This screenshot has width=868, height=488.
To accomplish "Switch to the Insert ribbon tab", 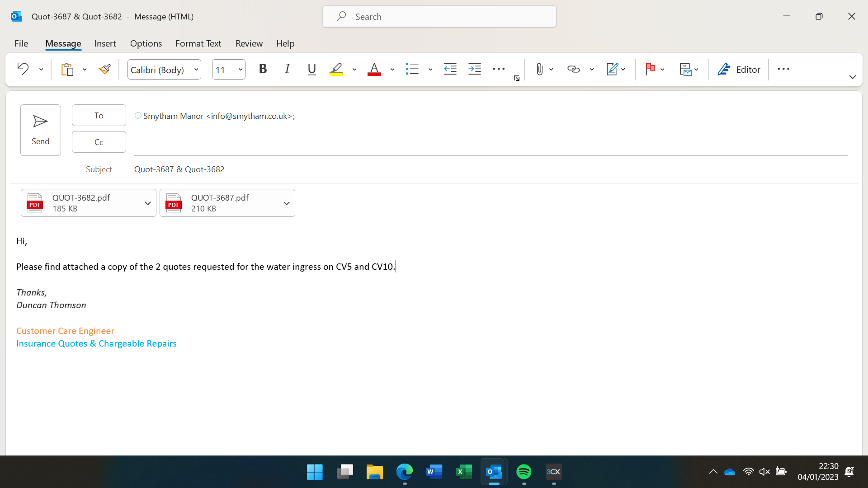I will click(105, 43).
